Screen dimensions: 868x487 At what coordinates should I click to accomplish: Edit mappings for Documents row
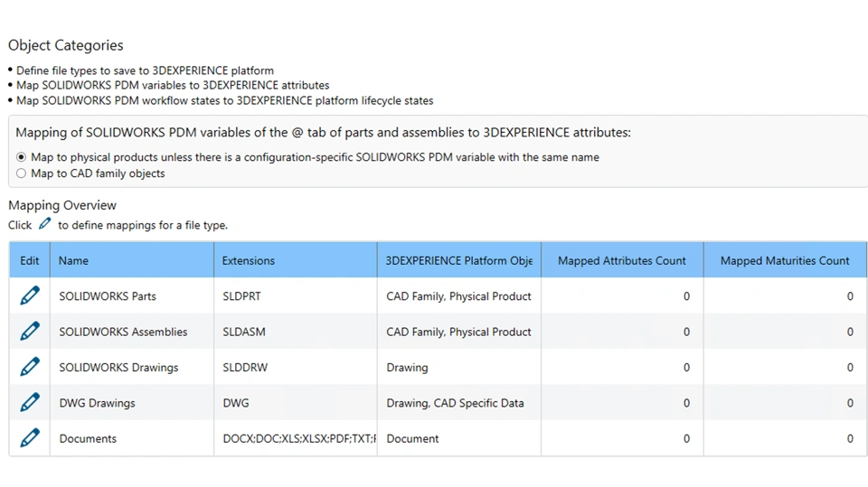[30, 437]
